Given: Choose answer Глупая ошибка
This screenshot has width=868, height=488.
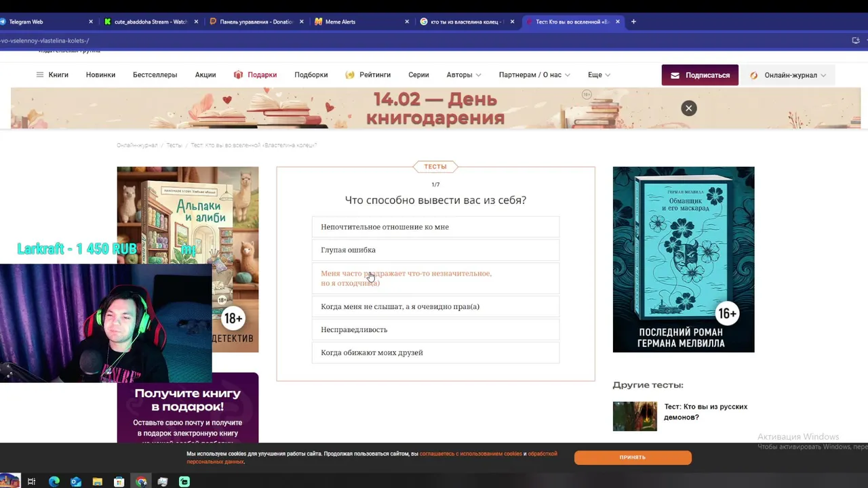Looking at the screenshot, I should click(x=435, y=250).
